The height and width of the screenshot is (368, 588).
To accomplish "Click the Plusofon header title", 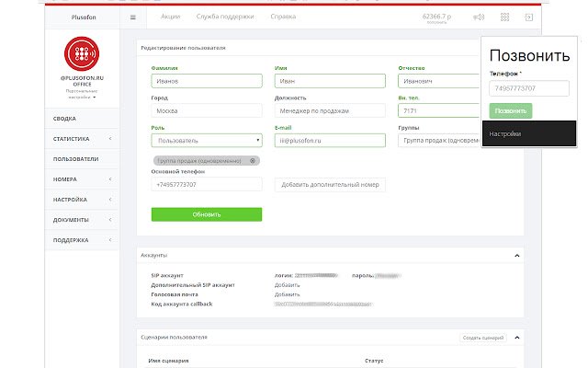I will click(84, 17).
